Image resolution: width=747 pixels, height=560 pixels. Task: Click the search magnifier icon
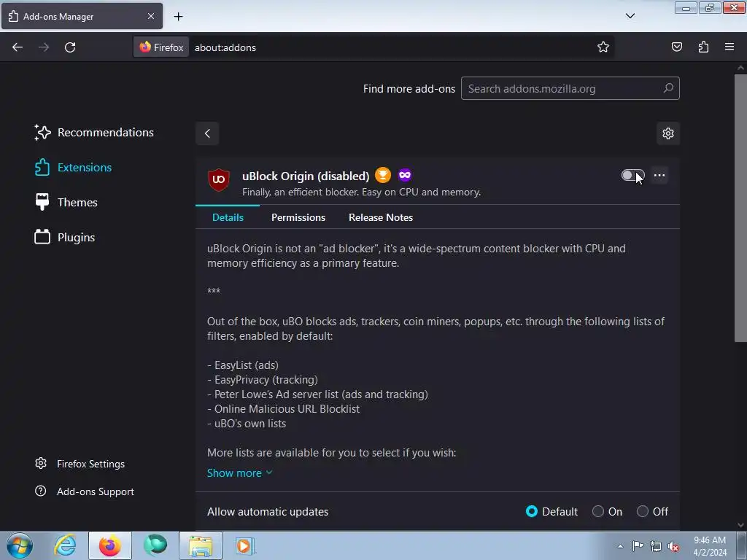[x=668, y=88]
